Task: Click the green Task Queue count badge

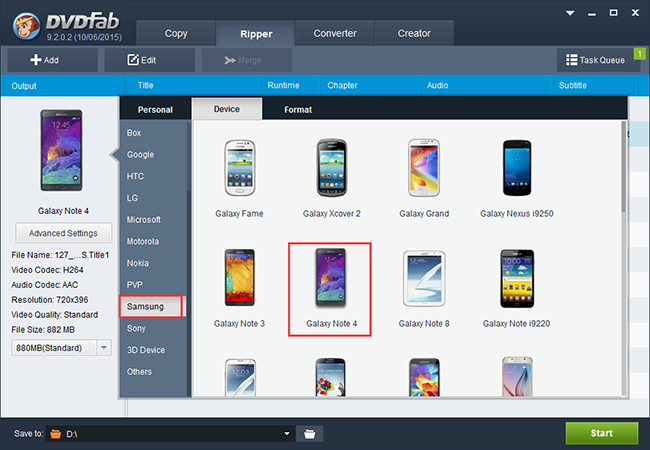Action: pos(640,54)
